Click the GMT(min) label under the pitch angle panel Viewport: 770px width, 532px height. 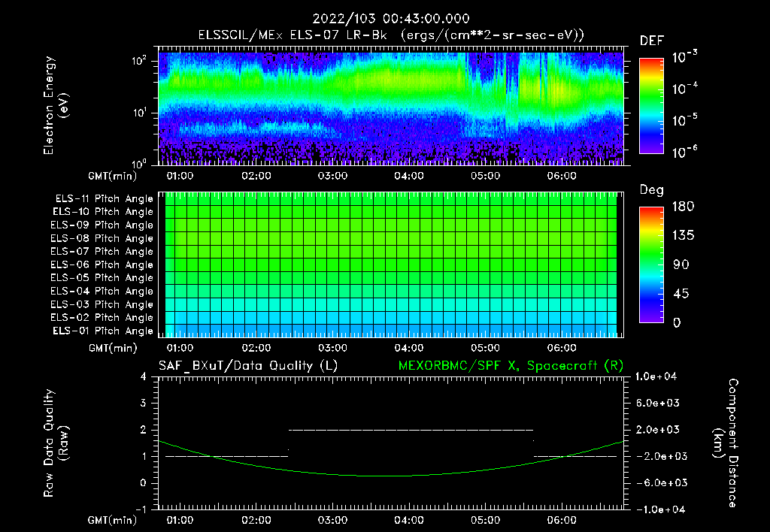coord(113,349)
